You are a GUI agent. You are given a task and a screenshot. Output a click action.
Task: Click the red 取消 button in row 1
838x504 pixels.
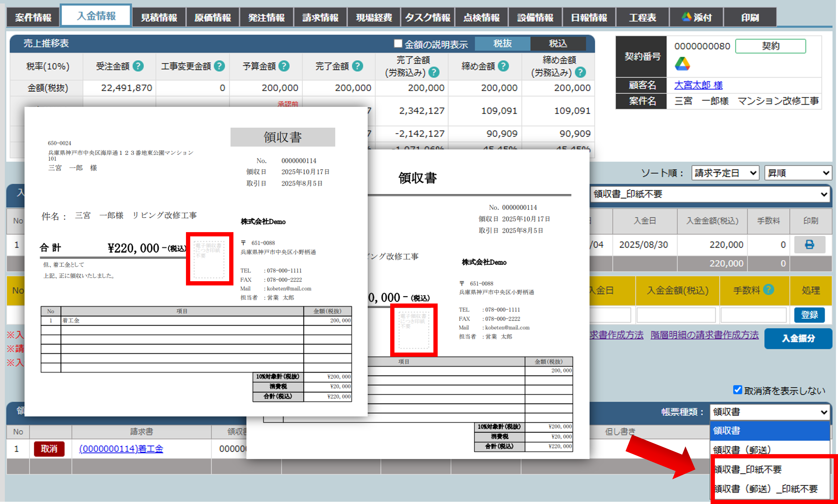tap(49, 449)
